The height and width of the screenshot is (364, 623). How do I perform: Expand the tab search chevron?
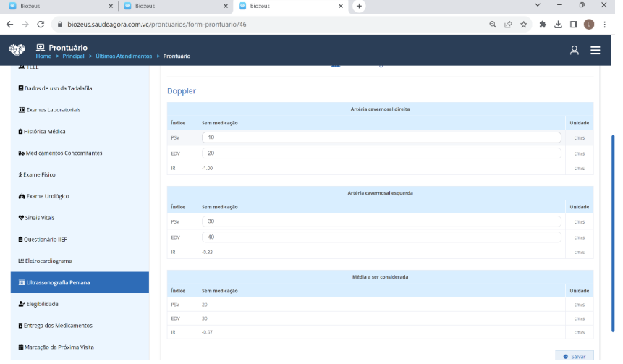[x=538, y=5]
